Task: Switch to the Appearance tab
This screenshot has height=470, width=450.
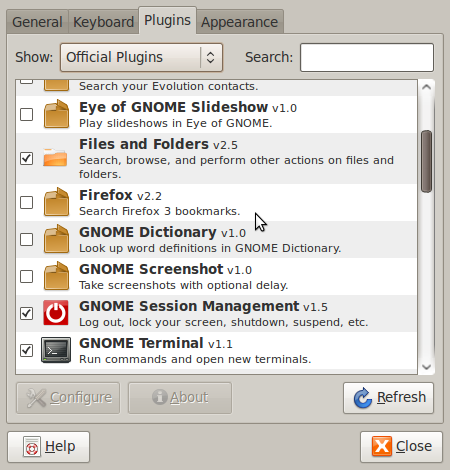Action: click(x=240, y=22)
